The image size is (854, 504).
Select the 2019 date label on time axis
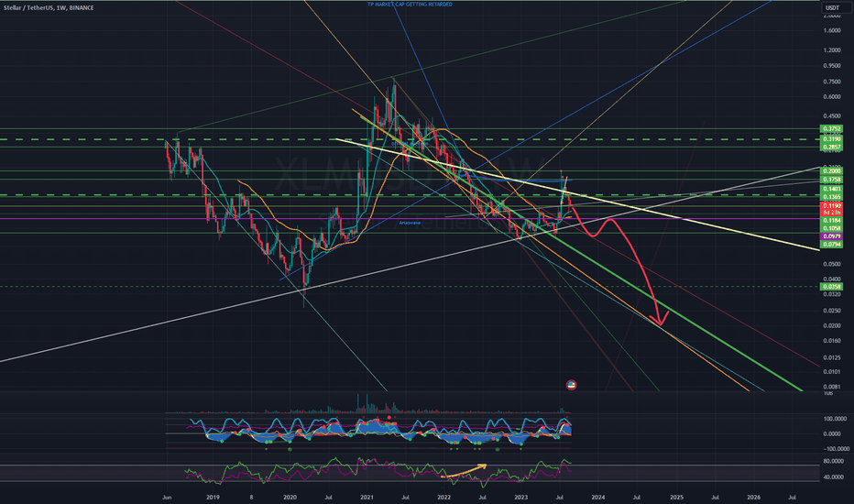click(x=213, y=497)
